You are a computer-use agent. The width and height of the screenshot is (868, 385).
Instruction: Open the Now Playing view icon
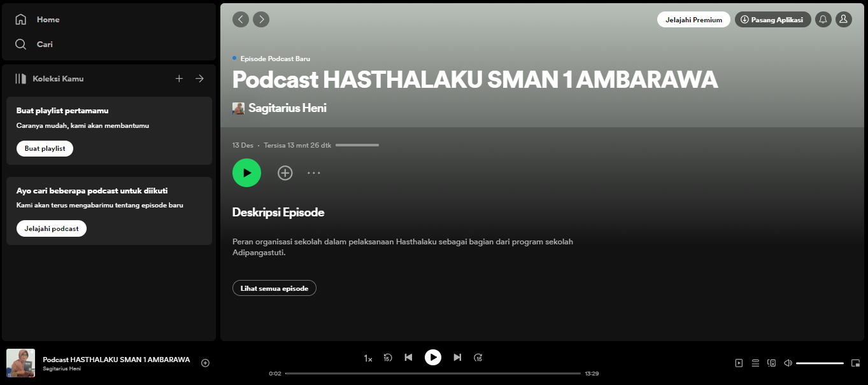[739, 363]
